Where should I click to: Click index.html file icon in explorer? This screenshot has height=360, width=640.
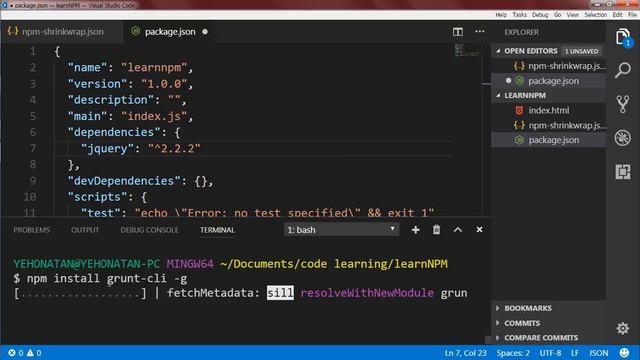[519, 110]
